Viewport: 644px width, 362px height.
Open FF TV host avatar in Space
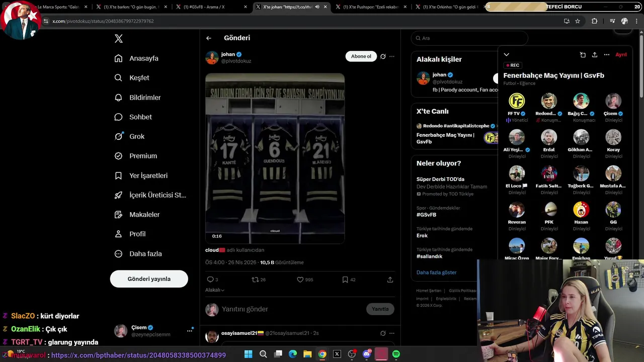click(x=517, y=101)
